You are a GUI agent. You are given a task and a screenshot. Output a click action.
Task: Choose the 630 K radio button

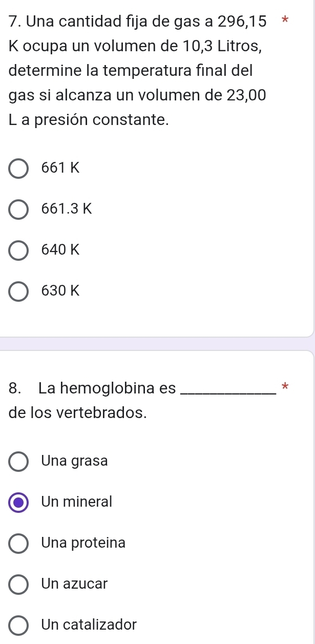click(x=18, y=292)
